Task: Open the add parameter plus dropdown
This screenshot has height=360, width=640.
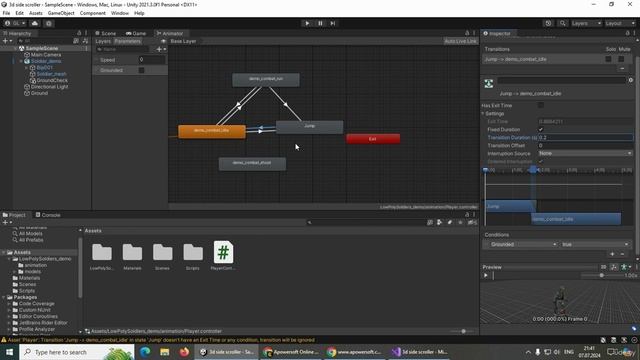Action: (161, 49)
